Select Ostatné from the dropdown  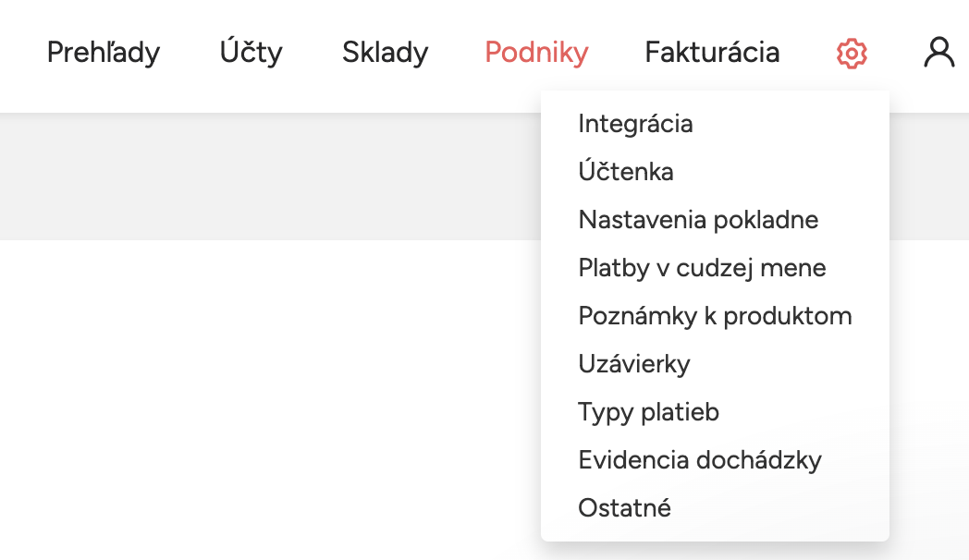click(x=624, y=507)
